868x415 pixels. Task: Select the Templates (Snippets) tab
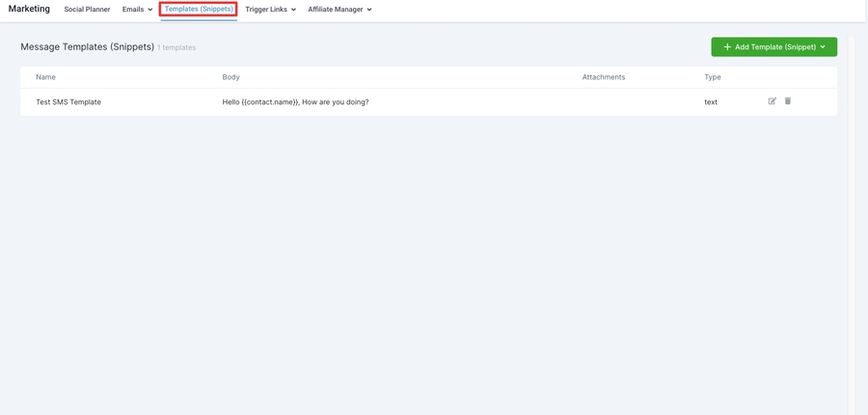199,10
